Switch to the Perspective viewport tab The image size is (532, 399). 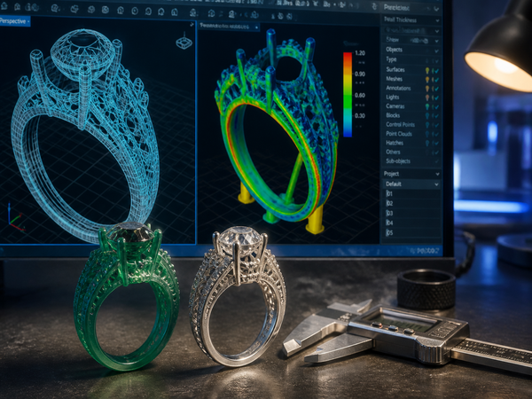click(13, 21)
